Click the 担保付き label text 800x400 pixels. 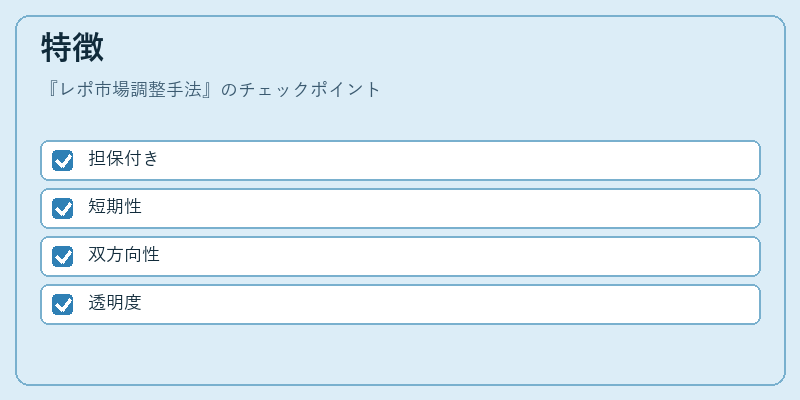pos(123,159)
